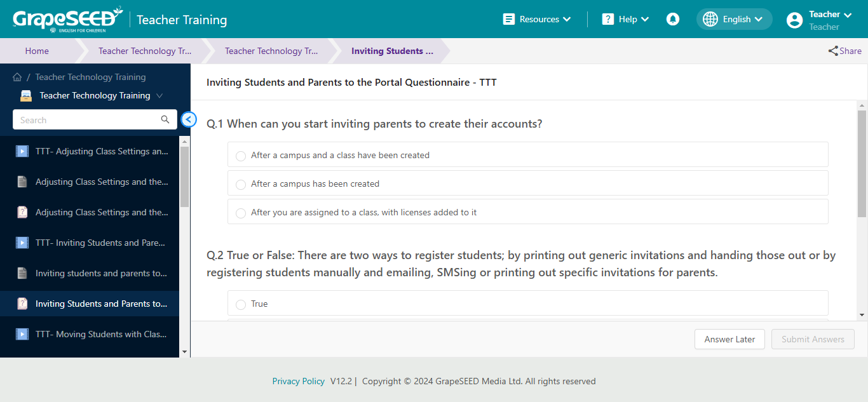Click the sidebar lesson list scrollbar thumb
This screenshot has height=402, width=868.
184,177
